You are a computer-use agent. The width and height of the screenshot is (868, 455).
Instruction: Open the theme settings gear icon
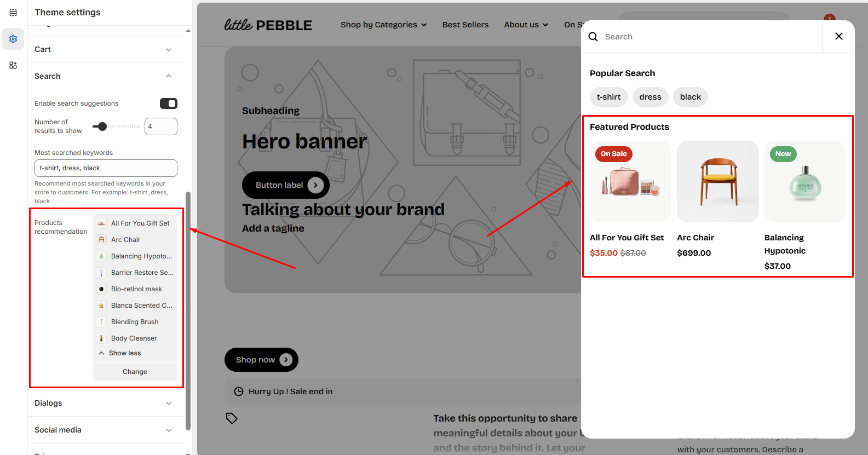13,39
